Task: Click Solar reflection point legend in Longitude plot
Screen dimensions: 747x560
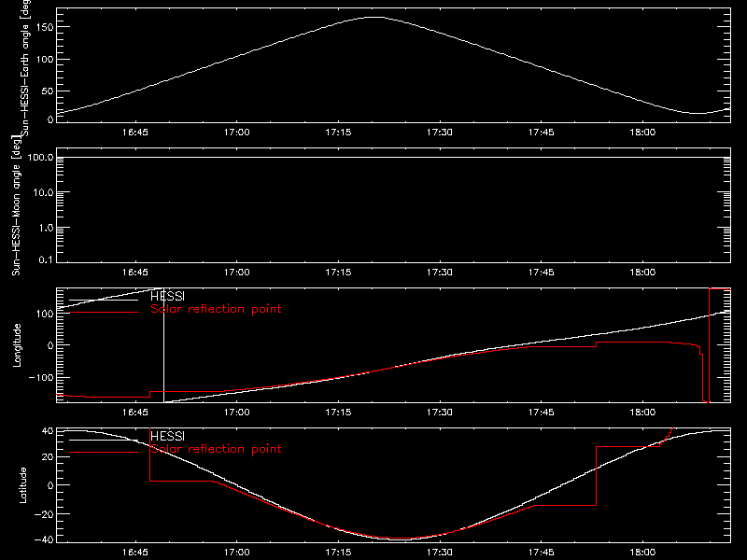Action: 216,309
